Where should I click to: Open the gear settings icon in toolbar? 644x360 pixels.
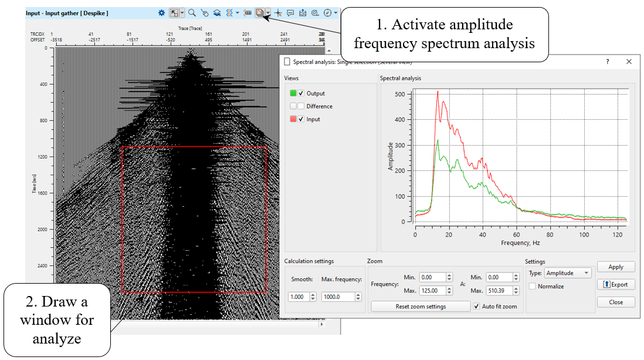pos(161,12)
